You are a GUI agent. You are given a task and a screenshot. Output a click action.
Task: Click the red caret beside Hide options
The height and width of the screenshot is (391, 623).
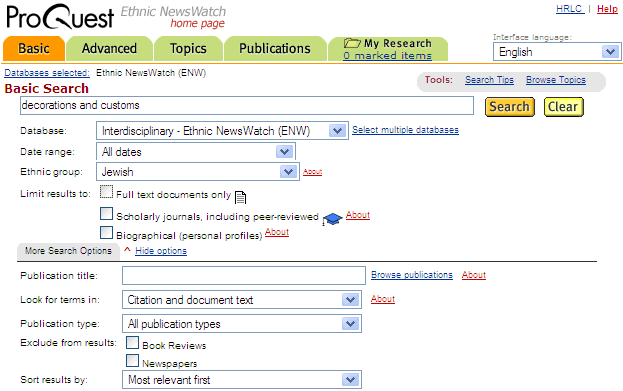click(x=127, y=250)
